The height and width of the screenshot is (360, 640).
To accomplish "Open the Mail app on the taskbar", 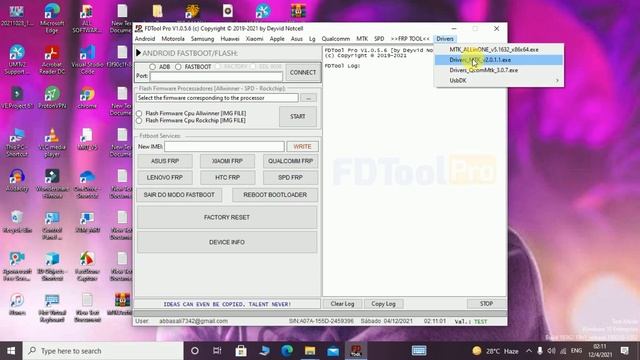I will 333,351.
